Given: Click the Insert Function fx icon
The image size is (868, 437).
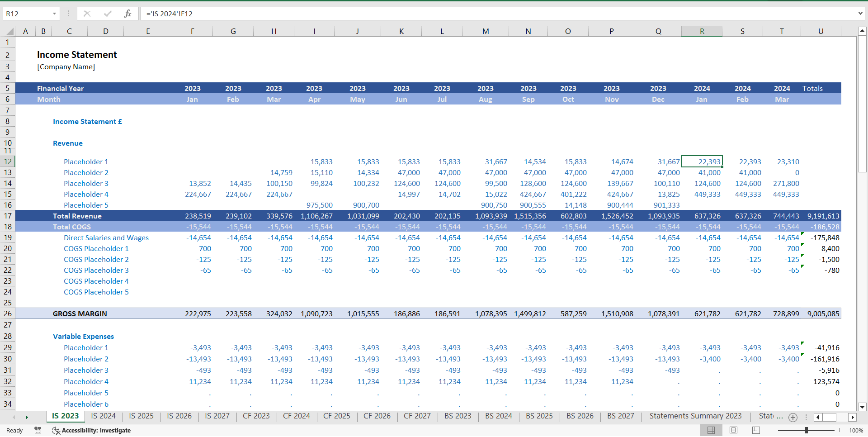Looking at the screenshot, I should (127, 14).
